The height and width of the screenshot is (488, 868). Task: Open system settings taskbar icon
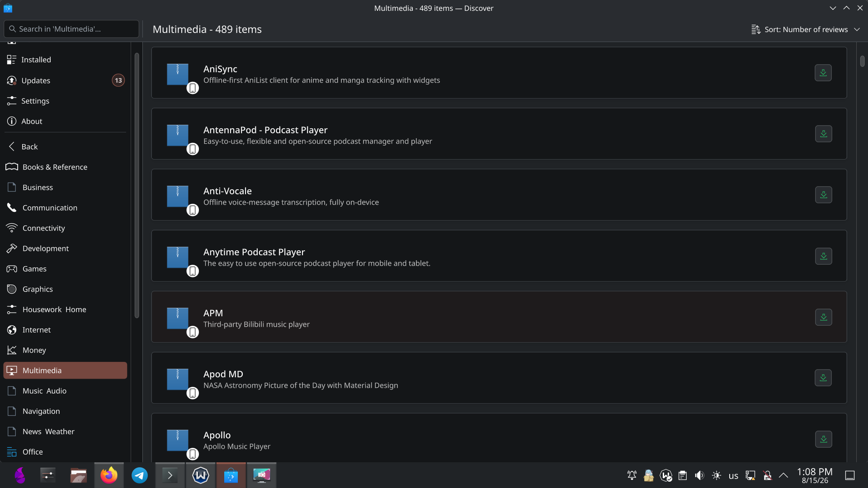(48, 475)
